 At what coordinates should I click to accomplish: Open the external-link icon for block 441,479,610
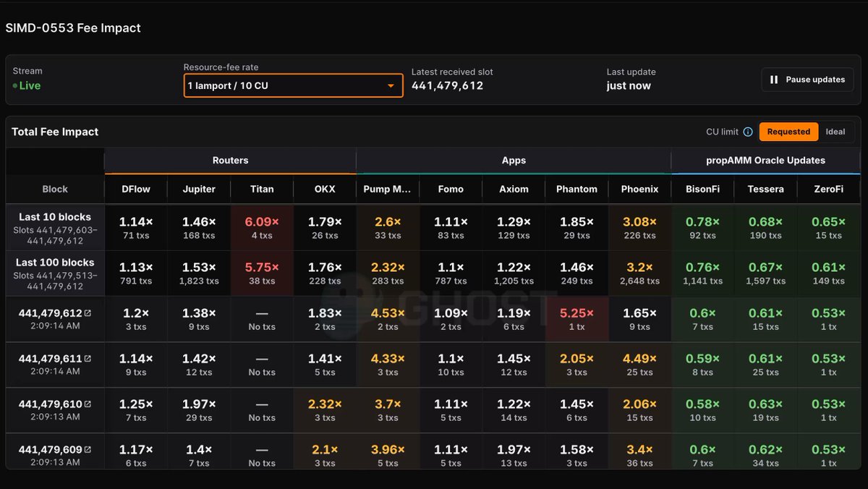coord(88,404)
